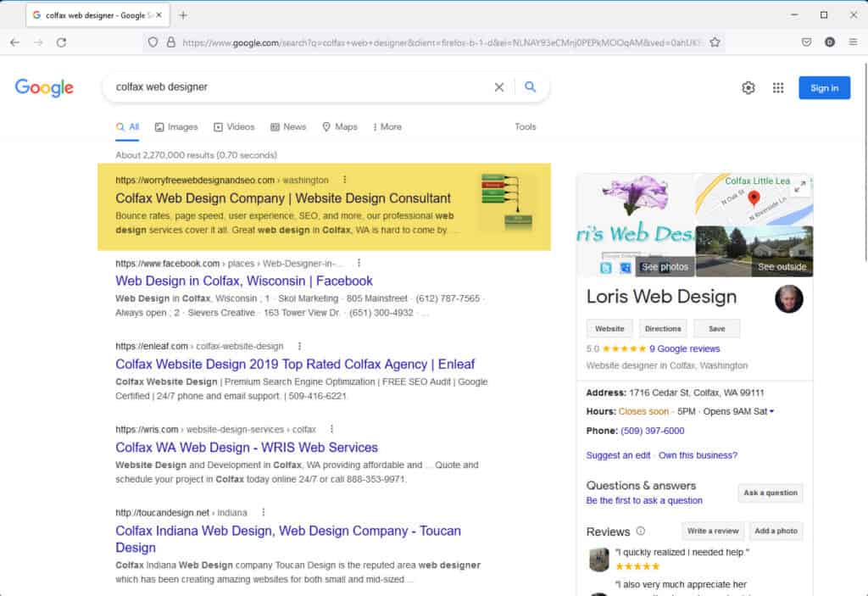Click the first reviewer's photo thumbnail

(x=599, y=560)
